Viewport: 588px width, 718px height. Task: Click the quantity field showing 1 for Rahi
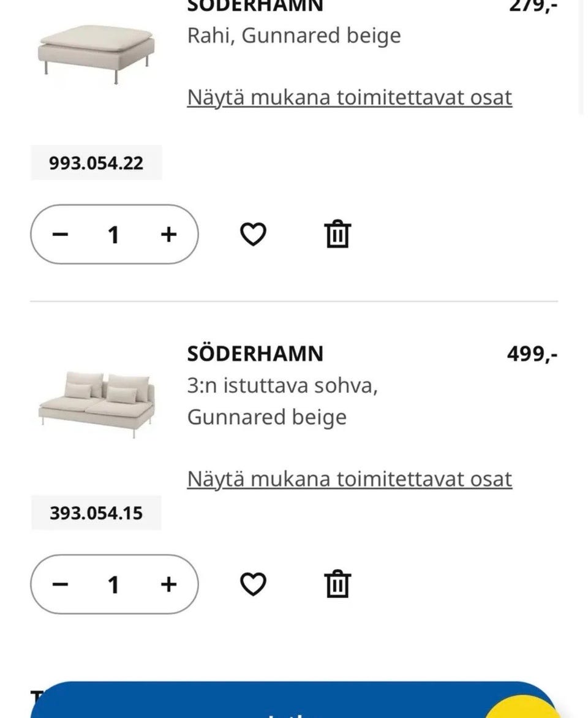pos(114,233)
